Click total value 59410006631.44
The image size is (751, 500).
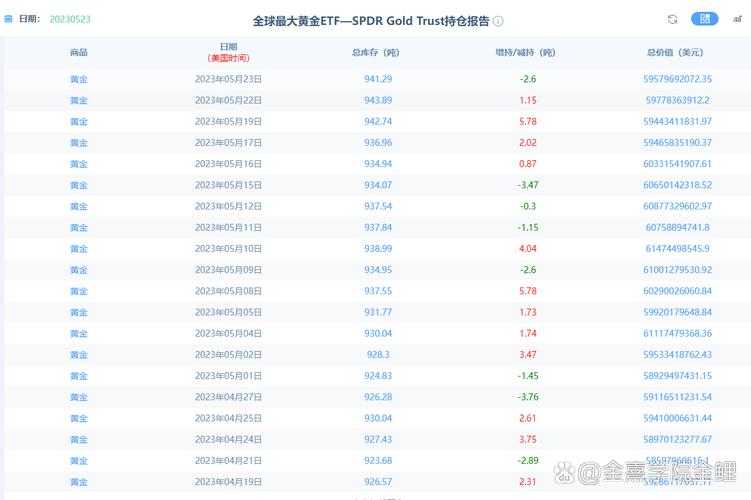[677, 418]
